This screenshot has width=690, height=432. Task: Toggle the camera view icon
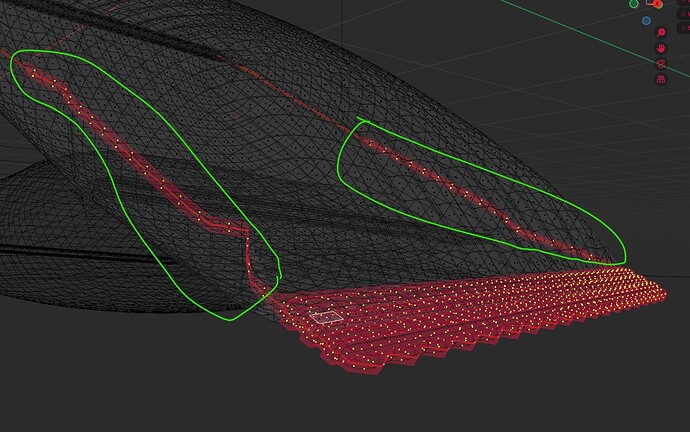click(661, 64)
